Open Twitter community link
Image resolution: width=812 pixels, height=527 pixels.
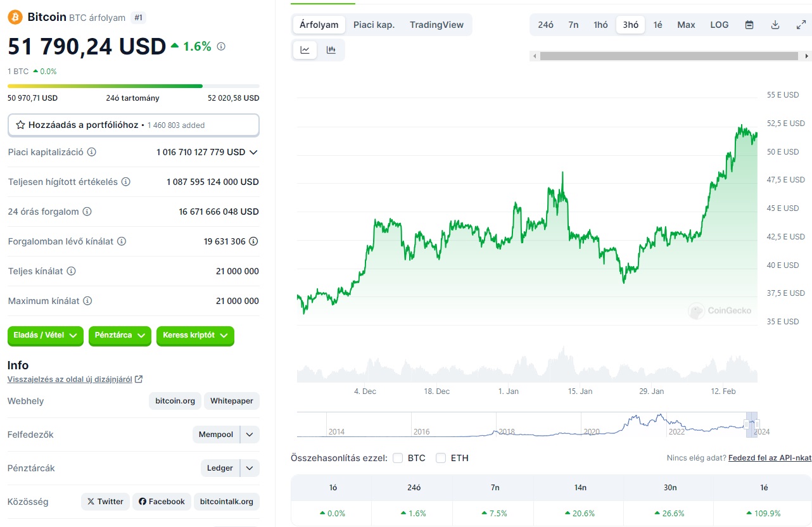coord(105,502)
